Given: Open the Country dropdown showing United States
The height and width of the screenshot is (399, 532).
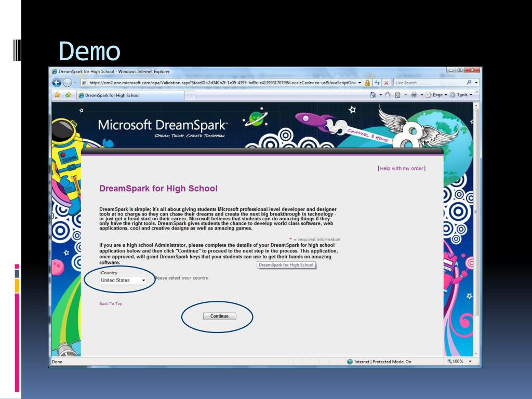Looking at the screenshot, I should (123, 280).
